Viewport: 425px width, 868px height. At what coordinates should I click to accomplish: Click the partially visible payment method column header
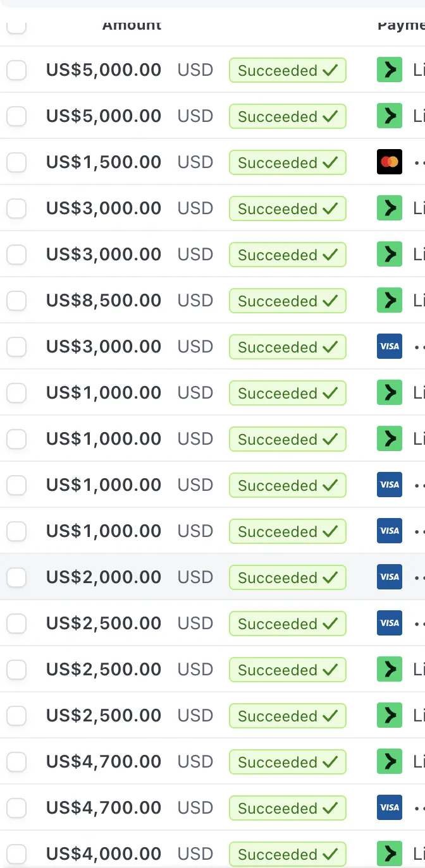click(401, 25)
